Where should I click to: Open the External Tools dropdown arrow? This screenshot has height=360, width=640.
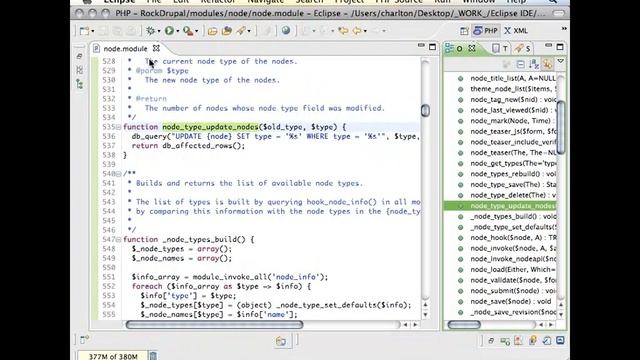pyautogui.click(x=196, y=31)
